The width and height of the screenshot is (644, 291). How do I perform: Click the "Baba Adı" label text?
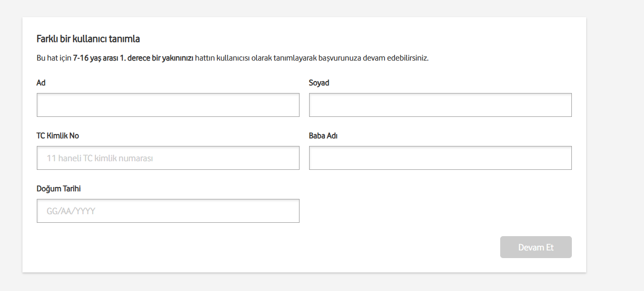[323, 136]
